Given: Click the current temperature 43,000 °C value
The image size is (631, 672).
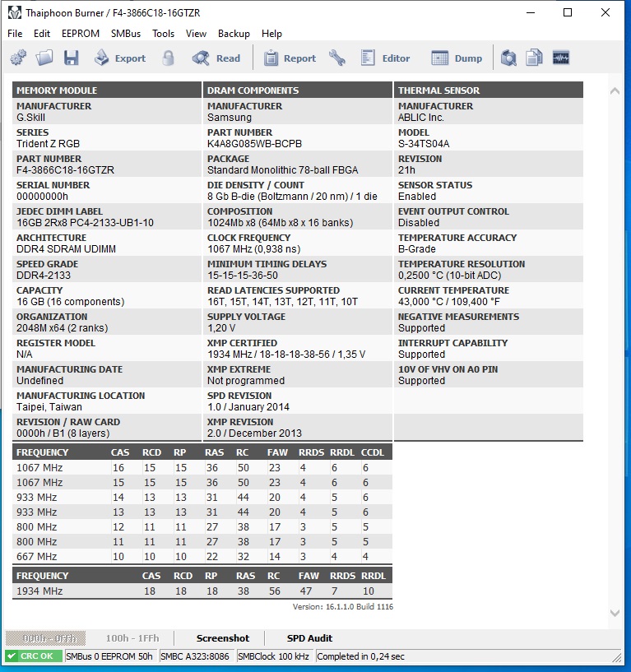Looking at the screenshot, I should pos(449,302).
